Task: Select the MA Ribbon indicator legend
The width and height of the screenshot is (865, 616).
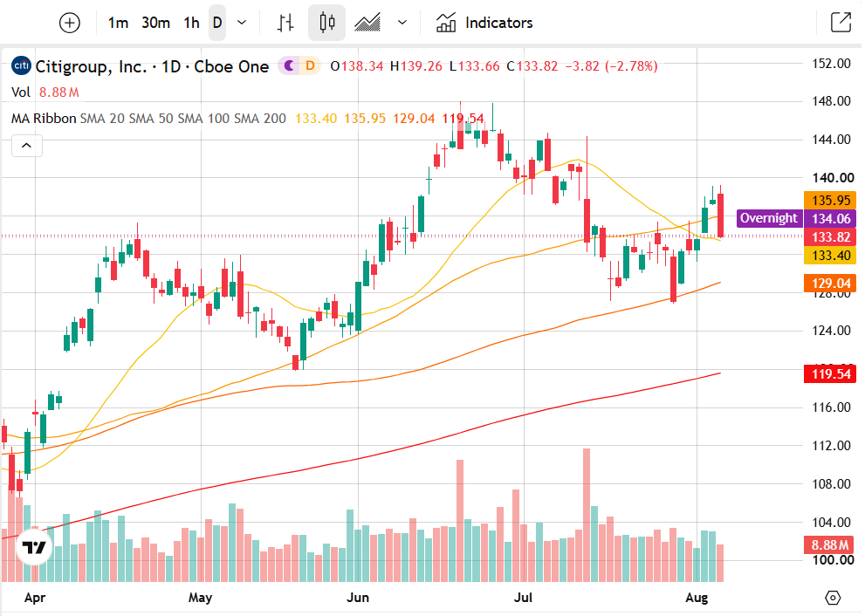Action: [x=44, y=118]
